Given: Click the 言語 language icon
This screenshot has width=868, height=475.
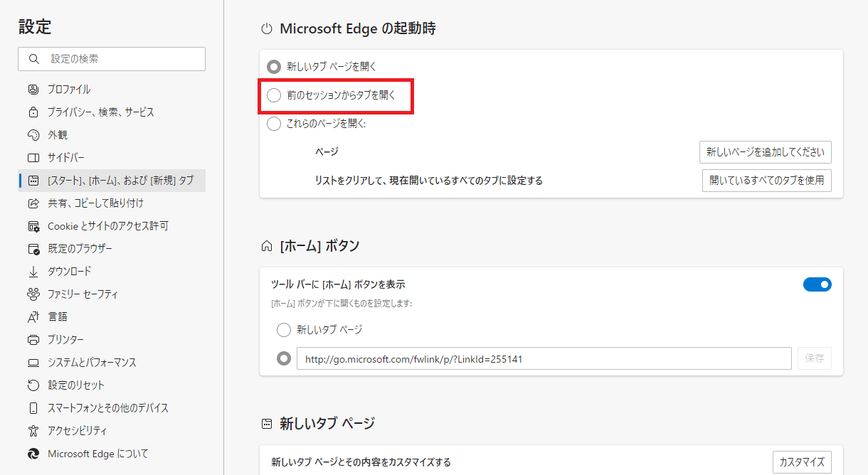Looking at the screenshot, I should pyautogui.click(x=33, y=317).
